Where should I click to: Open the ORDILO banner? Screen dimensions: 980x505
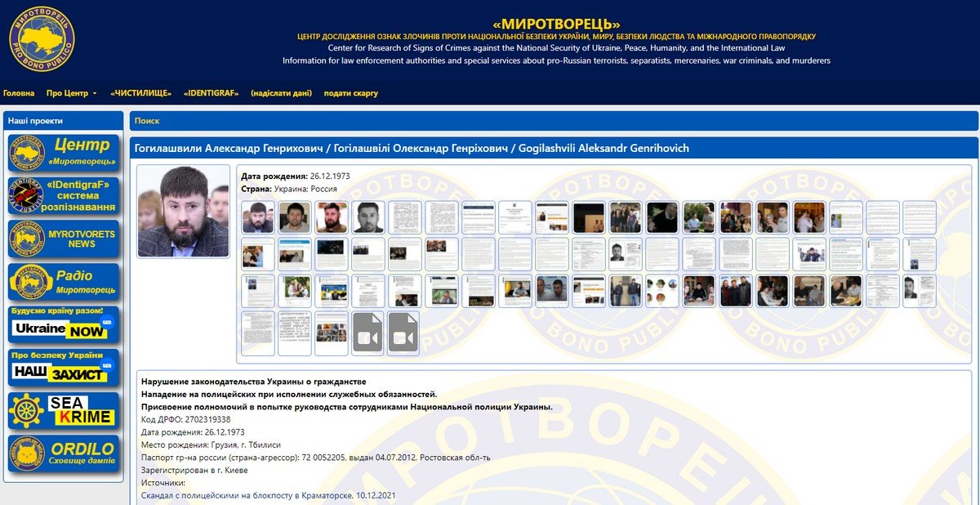coord(63,454)
